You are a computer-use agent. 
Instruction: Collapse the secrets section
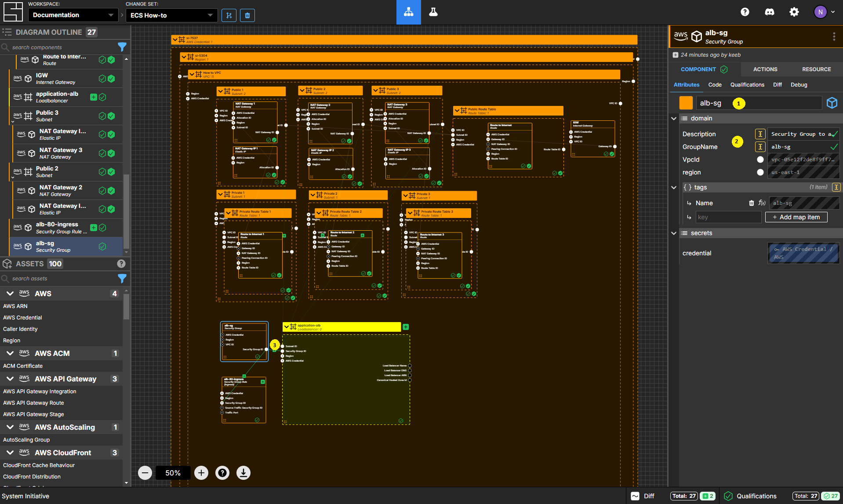coord(674,233)
